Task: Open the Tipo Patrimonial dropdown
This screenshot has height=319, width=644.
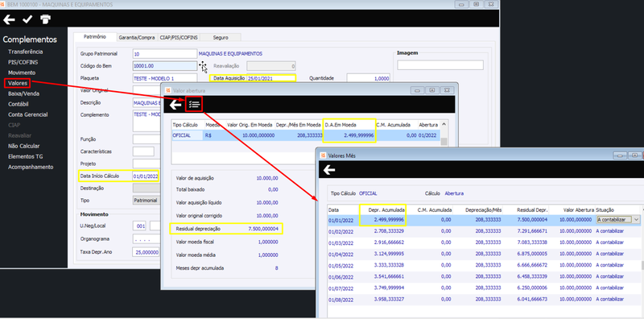Action: [147, 201]
